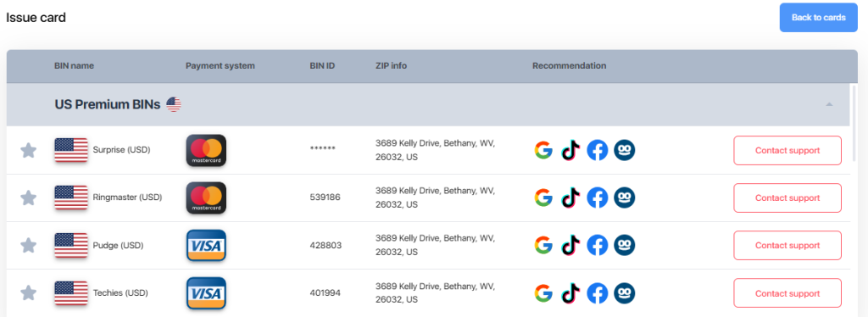Viewport: 868px width, 317px height.
Task: Click Facebook icon in Surprise row
Action: (x=598, y=150)
